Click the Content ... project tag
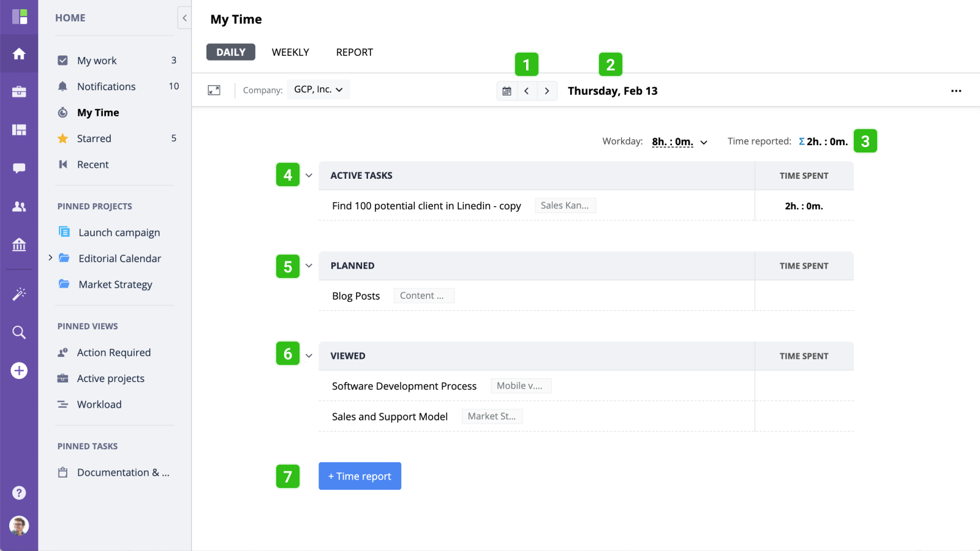 (423, 296)
